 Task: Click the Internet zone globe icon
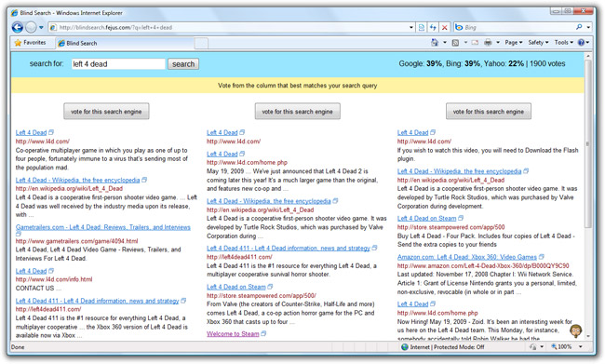pos(405,347)
